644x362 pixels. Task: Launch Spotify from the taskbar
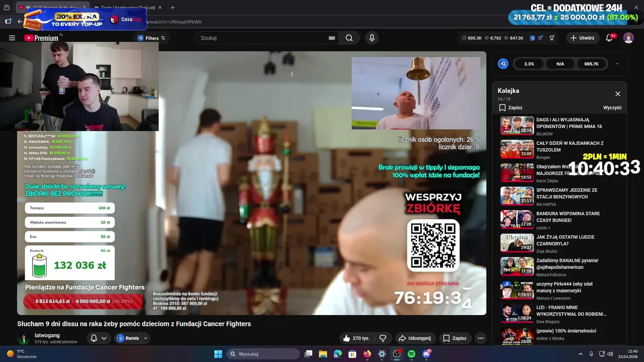(412, 354)
